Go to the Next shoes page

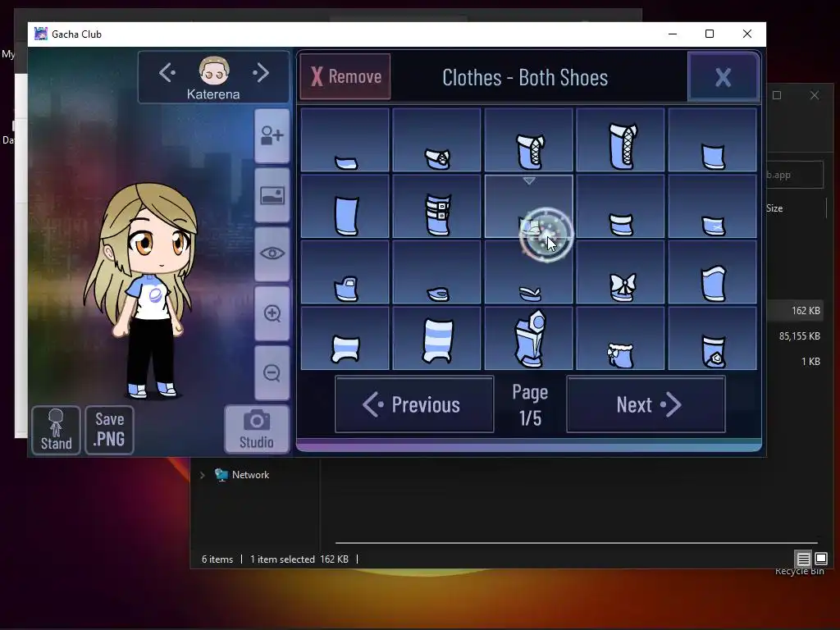pyautogui.click(x=646, y=404)
